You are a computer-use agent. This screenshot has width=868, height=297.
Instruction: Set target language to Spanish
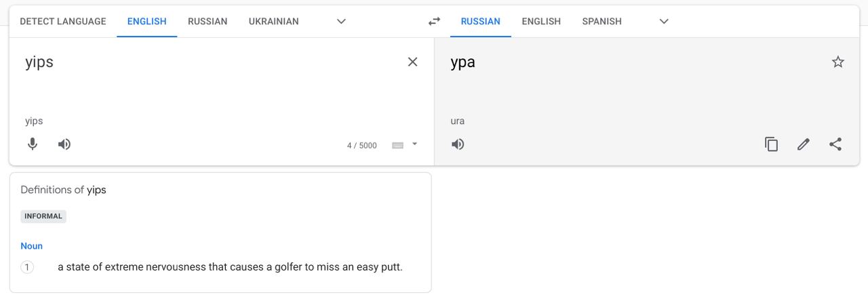tap(601, 22)
